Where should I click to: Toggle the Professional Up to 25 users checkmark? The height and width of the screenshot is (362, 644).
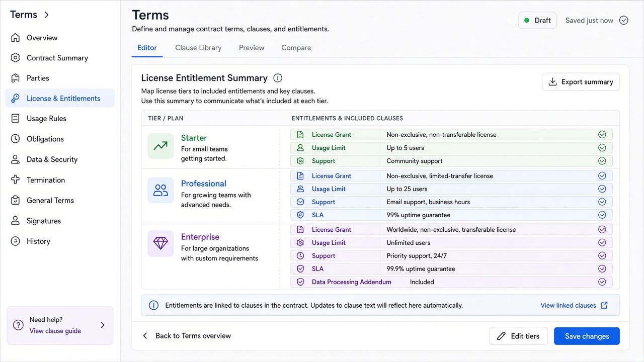tap(602, 189)
